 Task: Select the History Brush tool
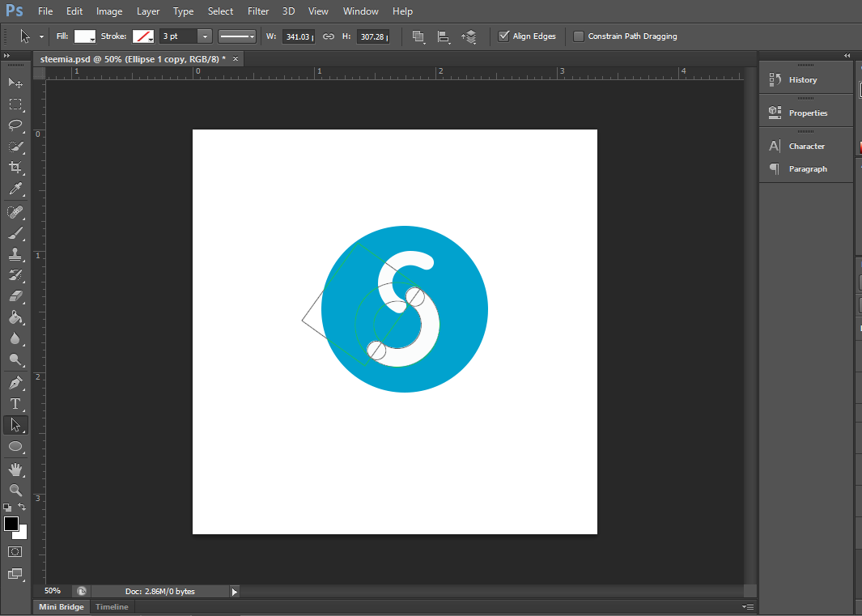15,275
